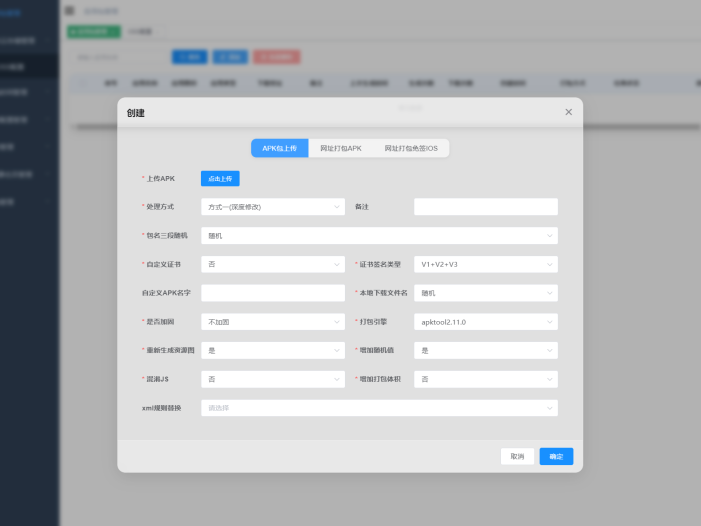Click the 确定 confirm button
701x526 pixels.
[556, 456]
